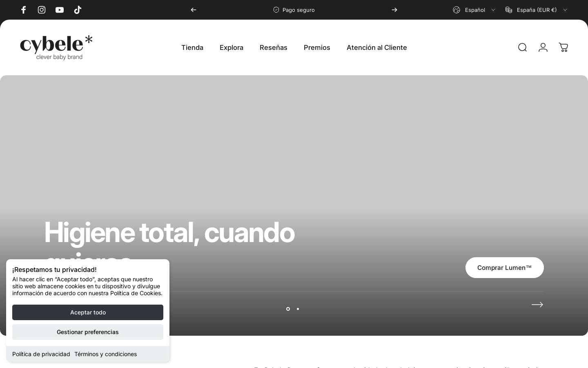Click Gestionar preferencias button
Viewport: 588px width, 368px height.
coord(88,332)
